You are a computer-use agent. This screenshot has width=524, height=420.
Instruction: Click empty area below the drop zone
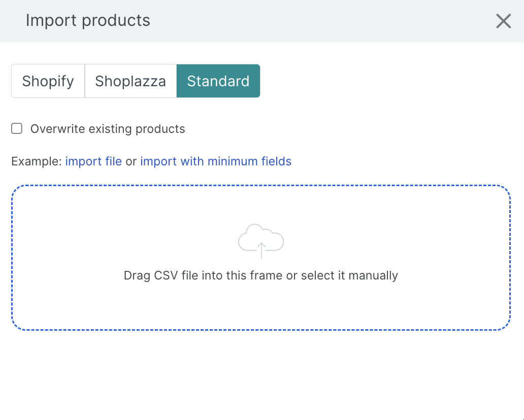click(261, 375)
